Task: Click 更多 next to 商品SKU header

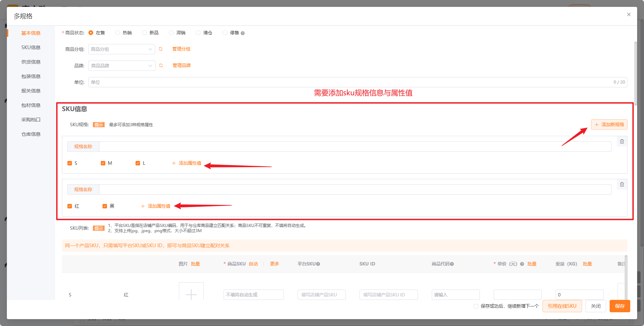Action: point(275,264)
